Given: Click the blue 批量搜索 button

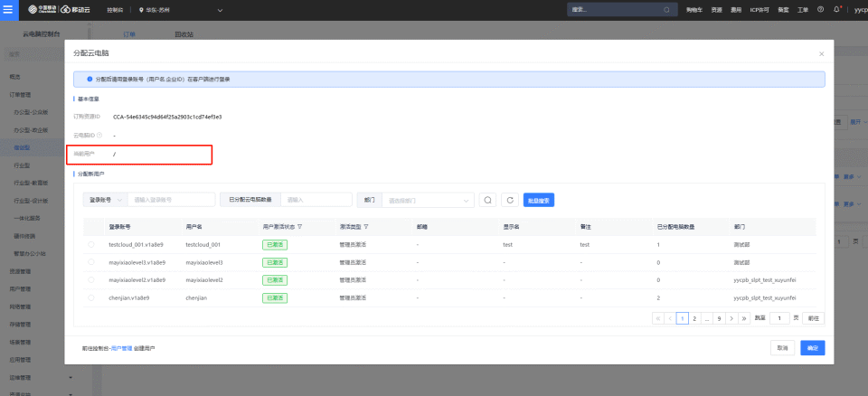Looking at the screenshot, I should [x=539, y=200].
